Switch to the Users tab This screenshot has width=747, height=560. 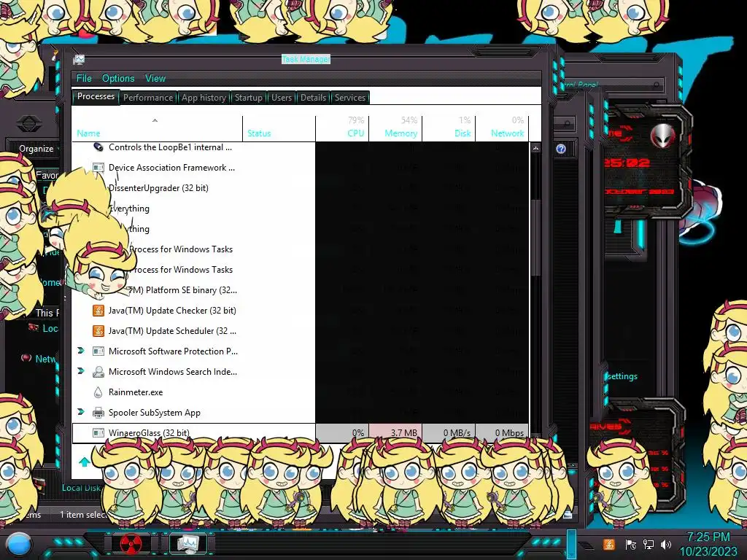coord(281,98)
